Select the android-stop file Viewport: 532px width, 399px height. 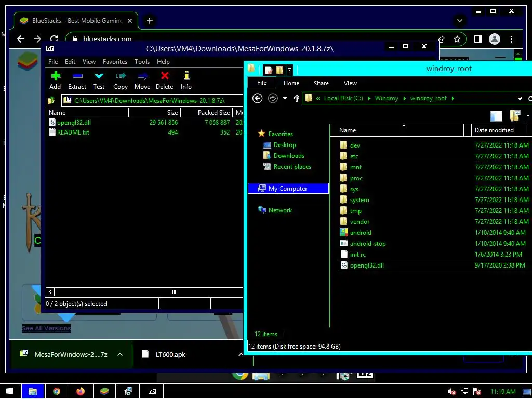367,243
